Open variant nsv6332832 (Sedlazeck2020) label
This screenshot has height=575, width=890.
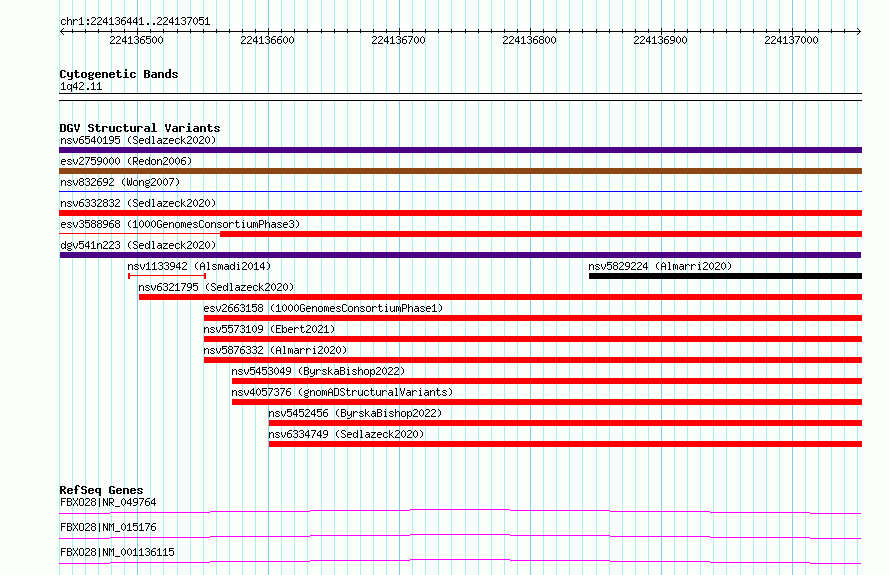[138, 203]
